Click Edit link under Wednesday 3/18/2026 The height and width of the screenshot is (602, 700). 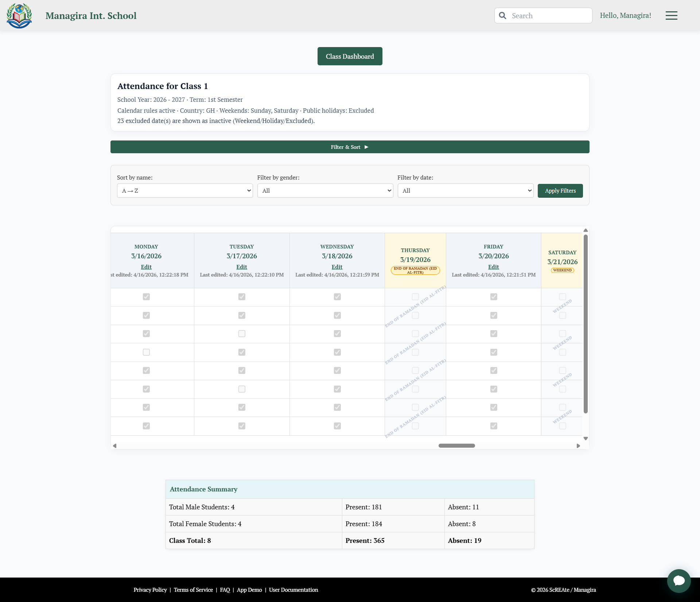[x=337, y=267]
